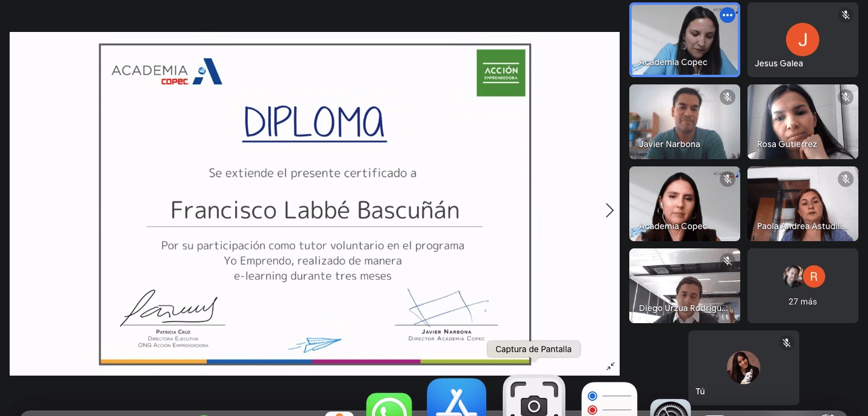868x416 pixels.
Task: Click the muted mic icon on the Tú tile
Action: pos(787,343)
